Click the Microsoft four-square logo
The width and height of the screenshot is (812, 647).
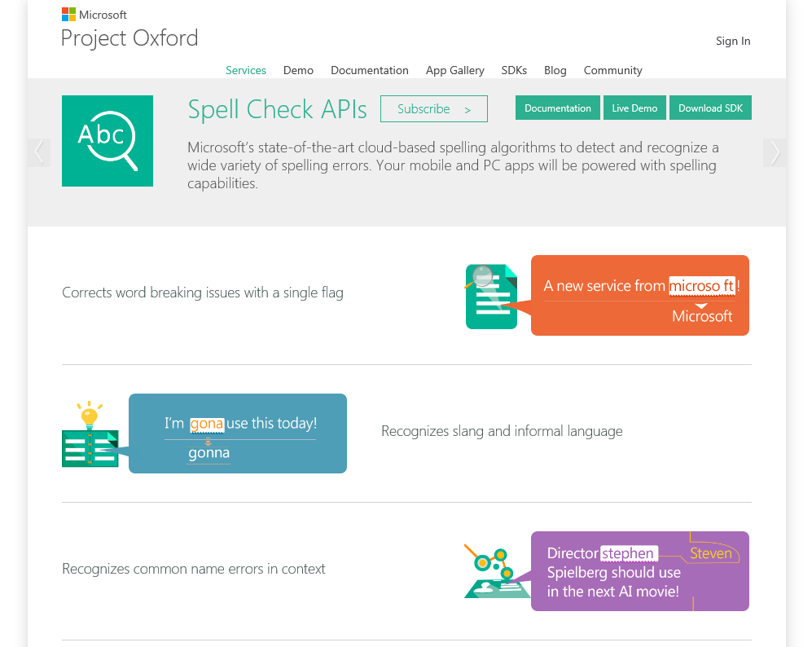pyautogui.click(x=68, y=15)
